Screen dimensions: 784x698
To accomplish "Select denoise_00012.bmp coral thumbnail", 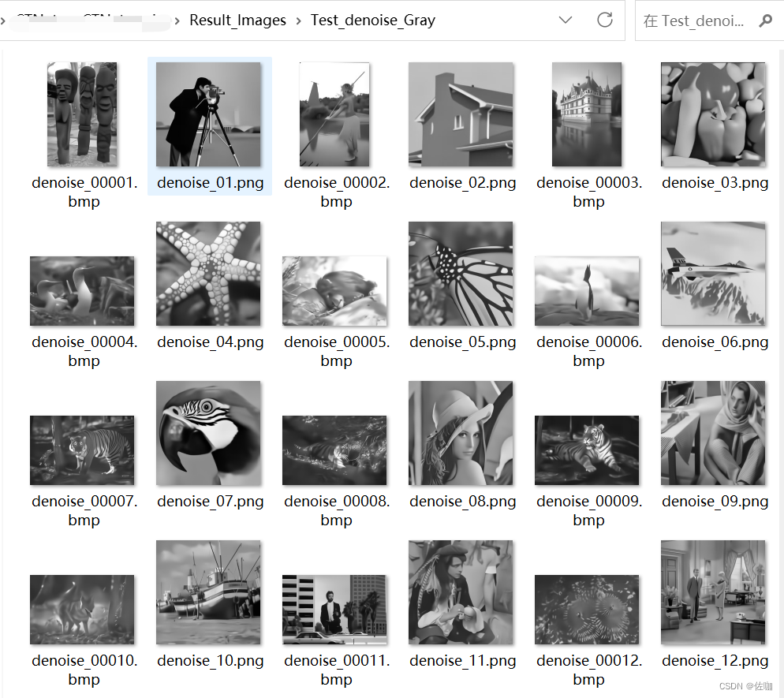I will point(587,610).
